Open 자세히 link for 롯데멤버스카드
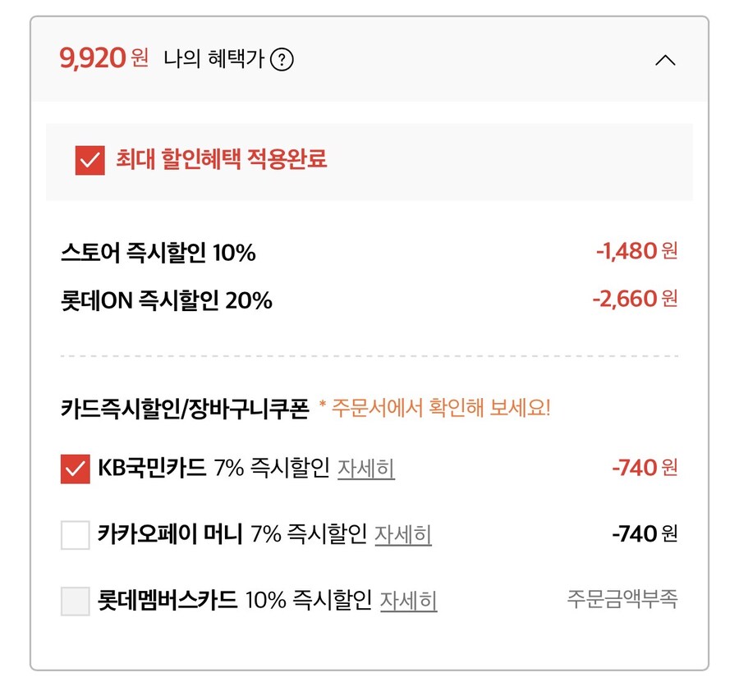739x700 pixels. click(408, 601)
